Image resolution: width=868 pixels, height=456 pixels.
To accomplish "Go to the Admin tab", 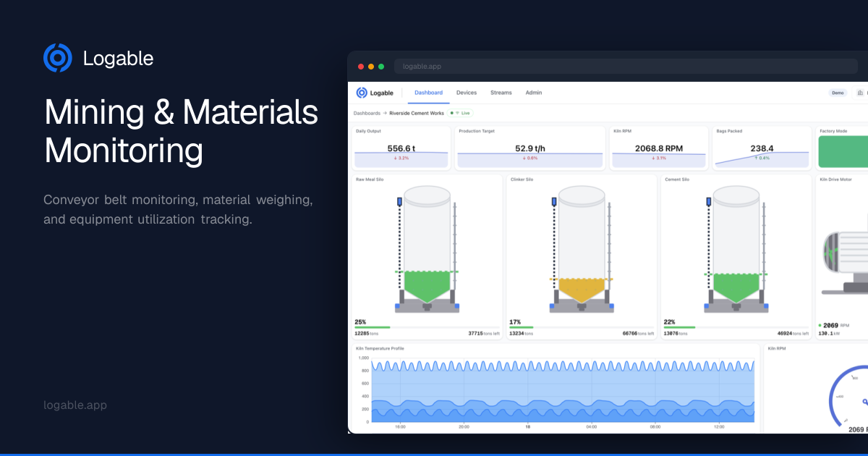I will click(x=534, y=93).
